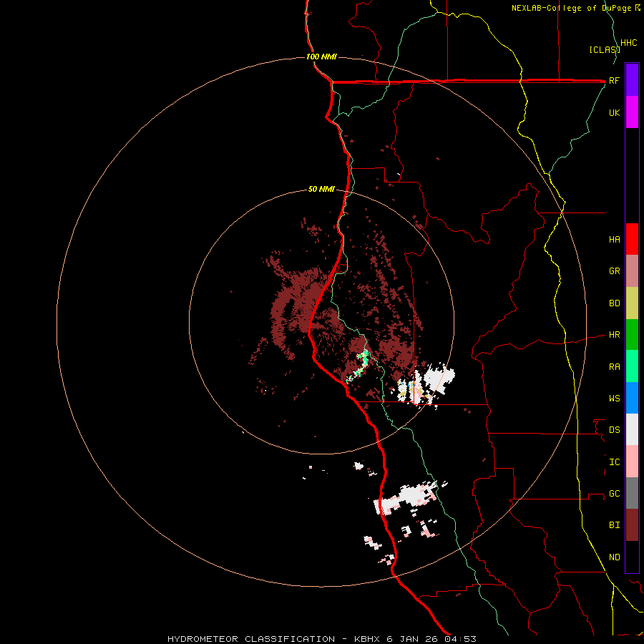Click the WS legend label
This screenshot has height=644, width=644.
click(x=614, y=399)
